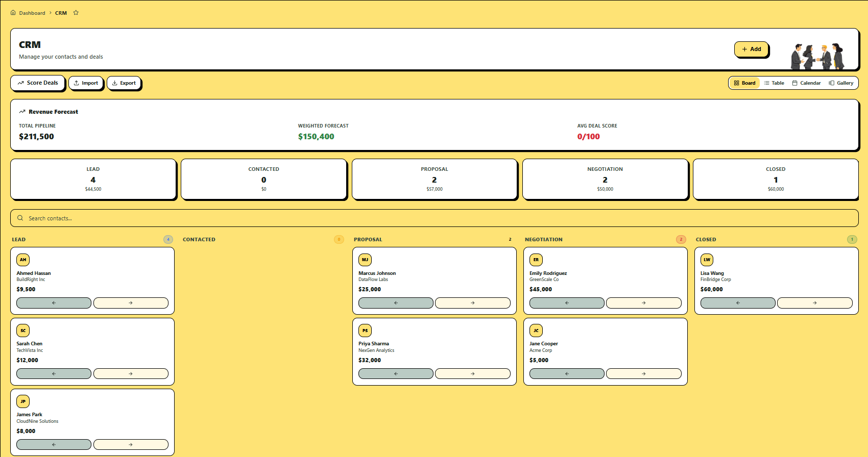
Task: Click the Contacted column count badge
Action: 339,239
